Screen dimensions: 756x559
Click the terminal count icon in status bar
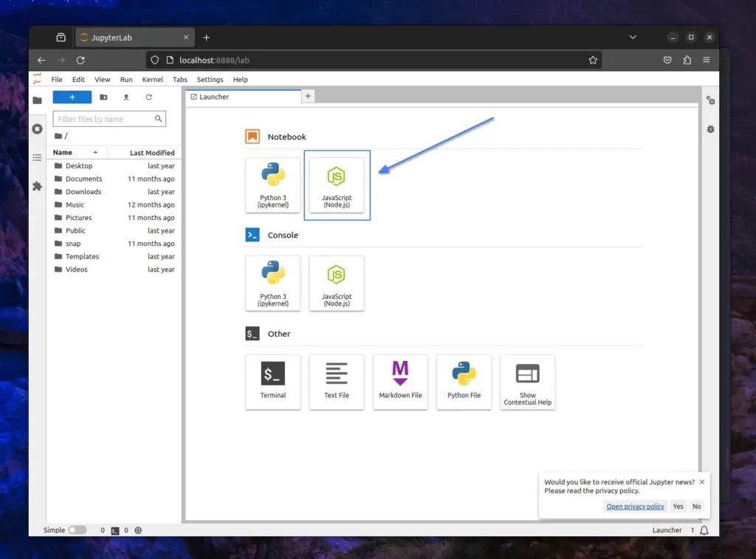click(x=114, y=530)
